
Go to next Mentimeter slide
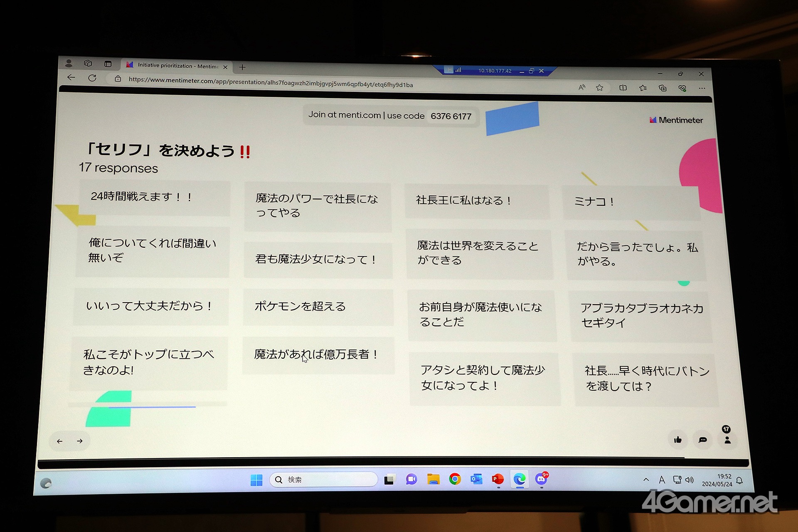coord(80,441)
